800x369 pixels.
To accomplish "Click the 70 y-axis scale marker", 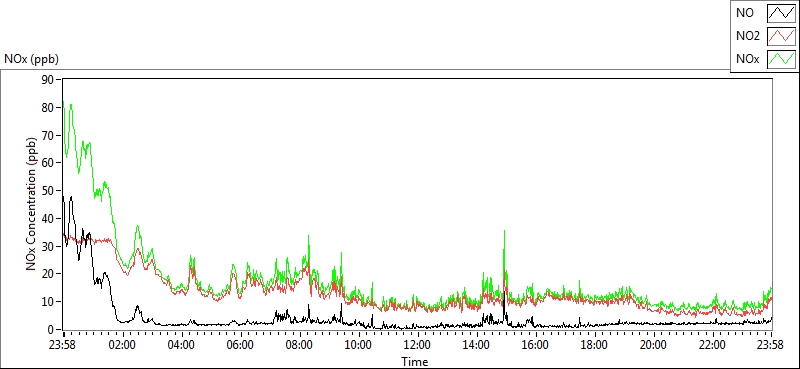I will coord(48,135).
